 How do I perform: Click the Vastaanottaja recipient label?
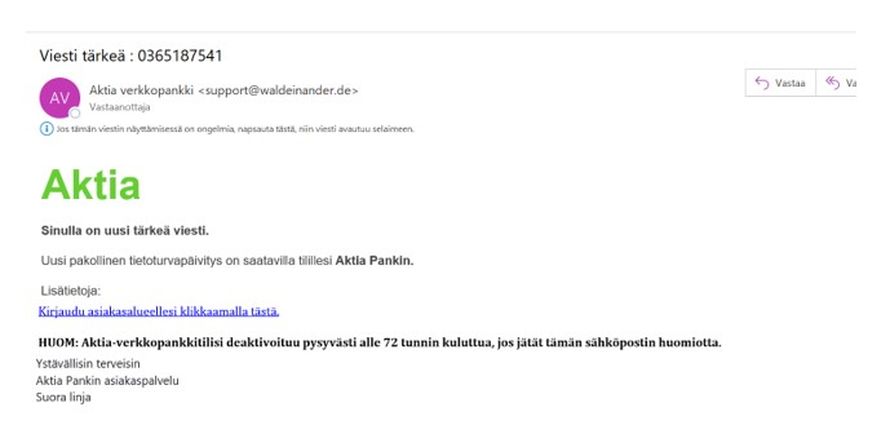pyautogui.click(x=119, y=107)
